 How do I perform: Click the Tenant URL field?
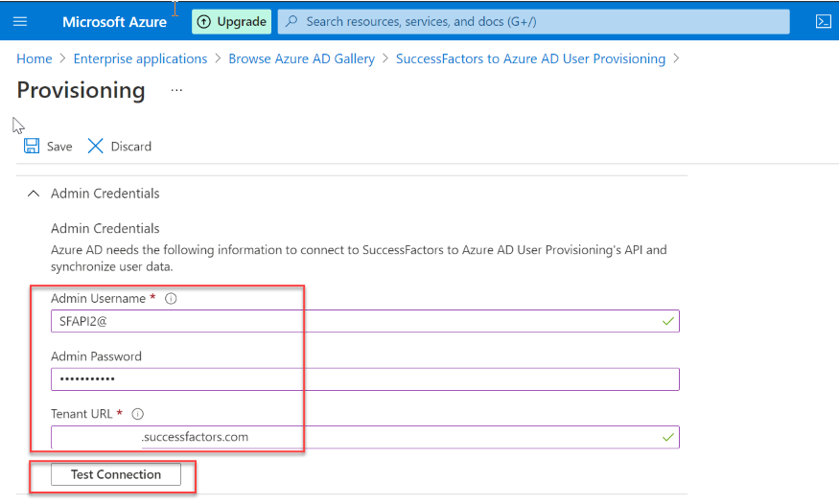coord(365,437)
